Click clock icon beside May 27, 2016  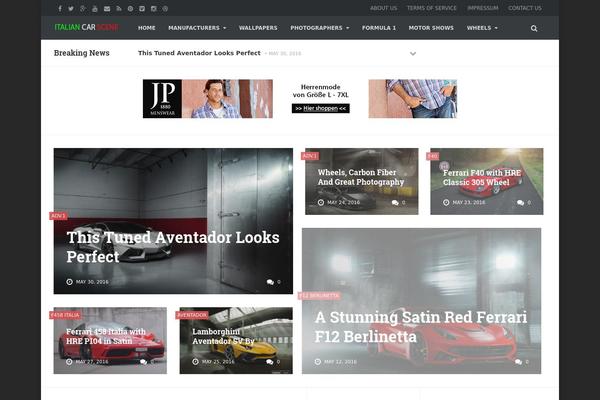coord(69,361)
